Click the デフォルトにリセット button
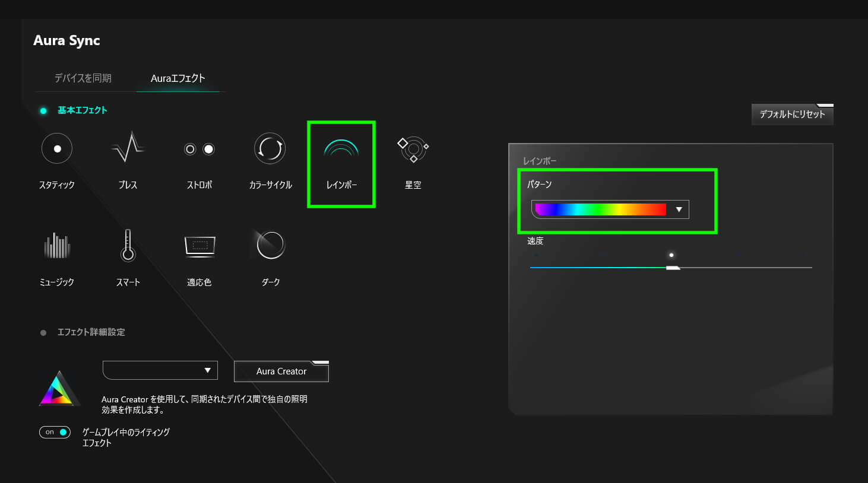Screen dimensions: 868x483 click(793, 115)
